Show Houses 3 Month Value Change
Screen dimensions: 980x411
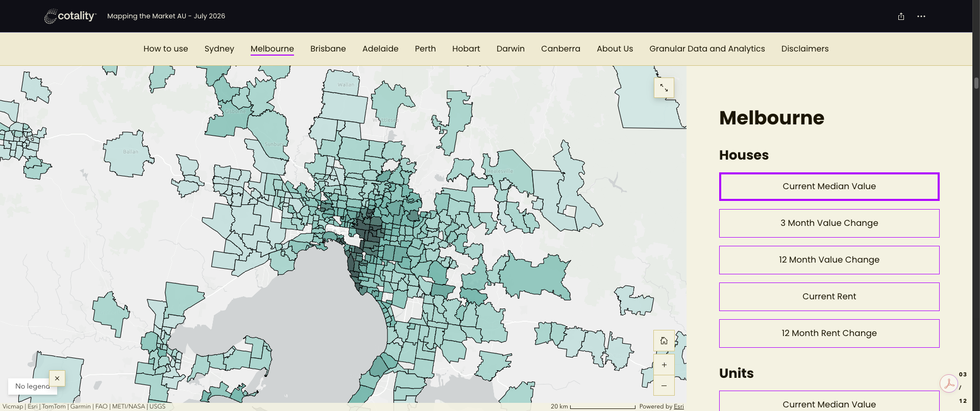click(829, 223)
